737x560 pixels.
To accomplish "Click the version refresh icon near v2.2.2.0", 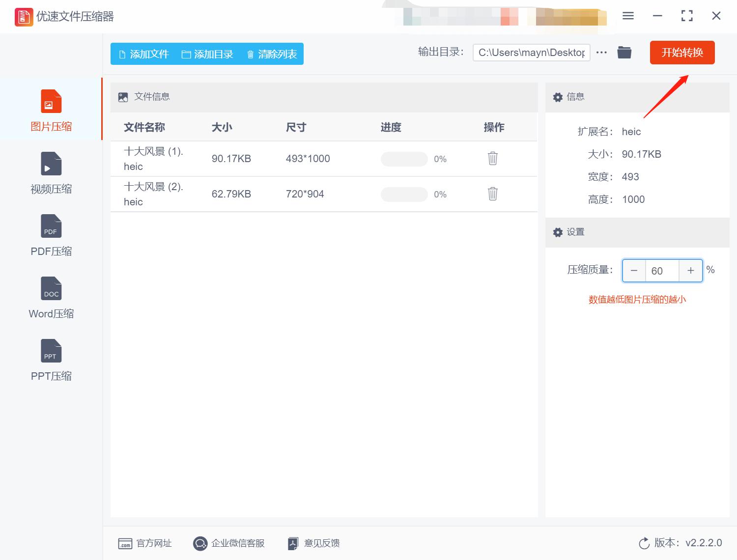I will click(644, 543).
